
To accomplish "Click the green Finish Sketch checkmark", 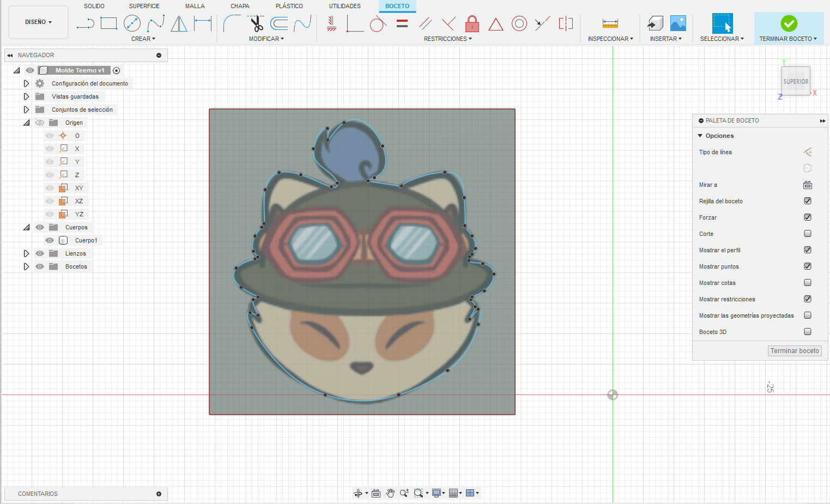I will point(789,23).
